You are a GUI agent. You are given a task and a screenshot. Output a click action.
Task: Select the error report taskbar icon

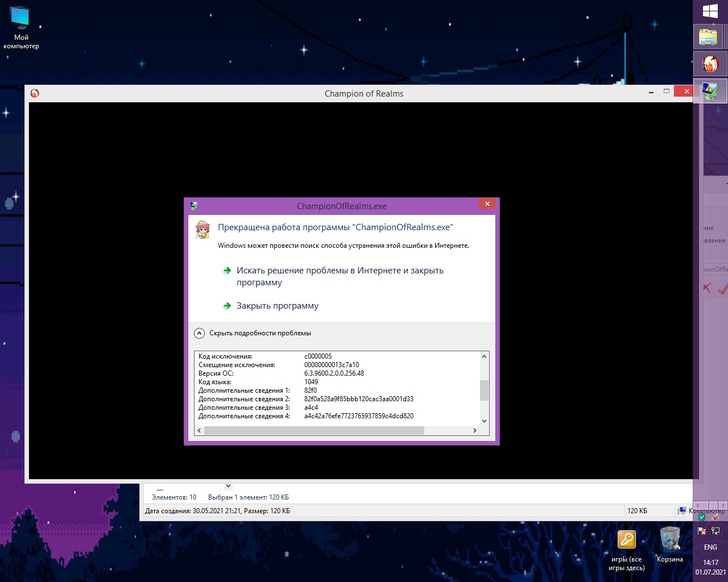[x=710, y=91]
